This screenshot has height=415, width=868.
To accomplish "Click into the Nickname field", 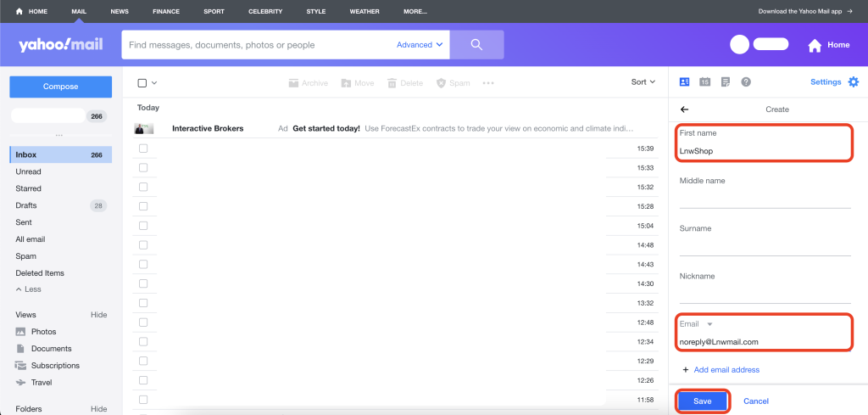I will pyautogui.click(x=765, y=294).
